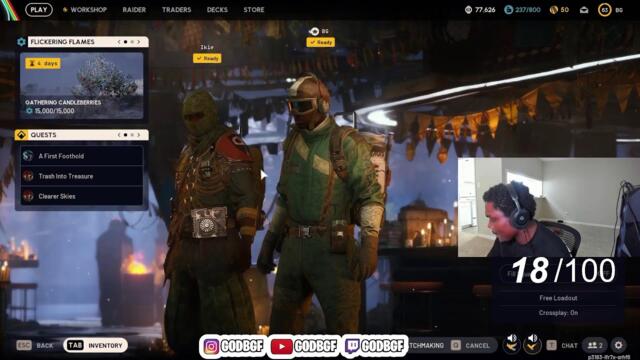Cancel matchmaking
Screen dimensions: 640x360
(471, 345)
